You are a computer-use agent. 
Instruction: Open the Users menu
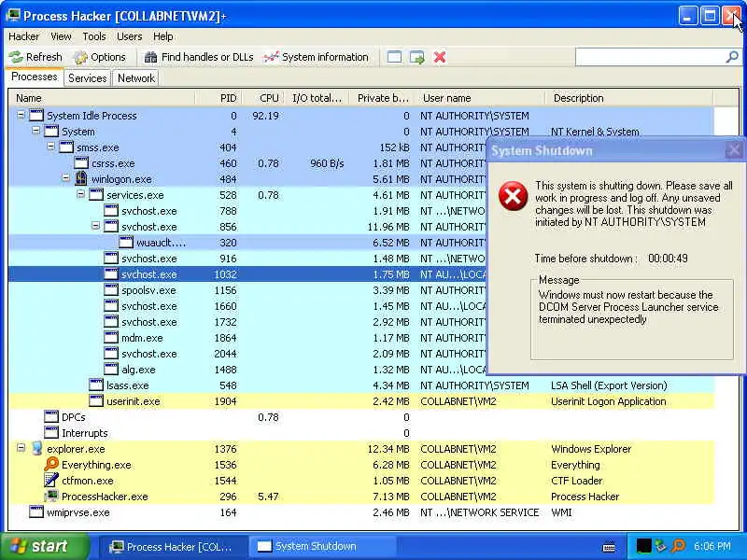(129, 36)
